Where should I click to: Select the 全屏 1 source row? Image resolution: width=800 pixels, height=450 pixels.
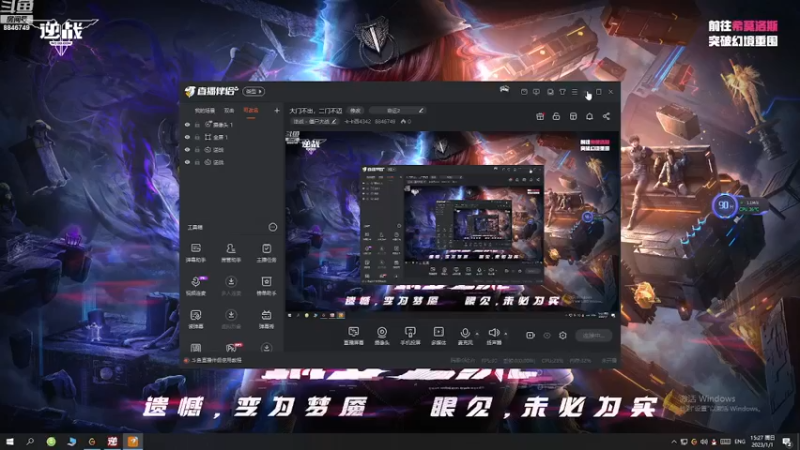(232, 137)
